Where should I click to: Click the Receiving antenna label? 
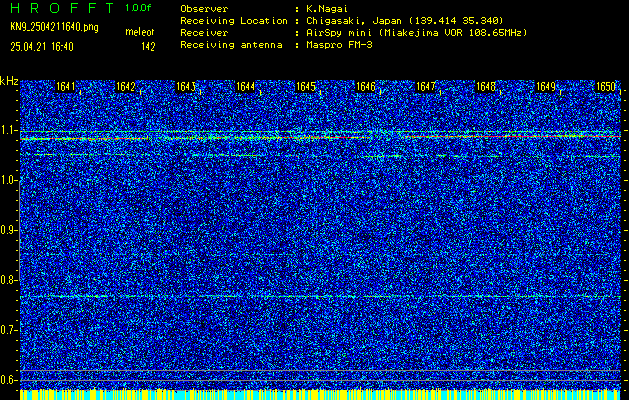[x=231, y=45]
